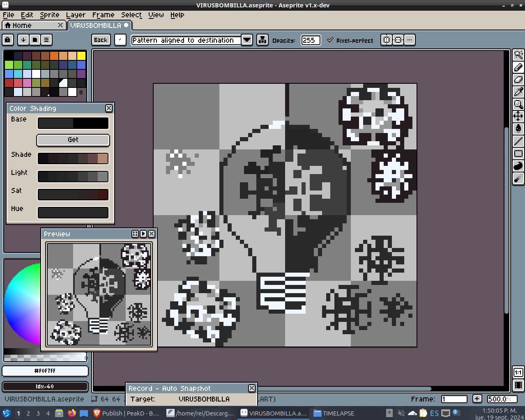
Task: Open Firefox from the taskbar
Action: pos(72,413)
